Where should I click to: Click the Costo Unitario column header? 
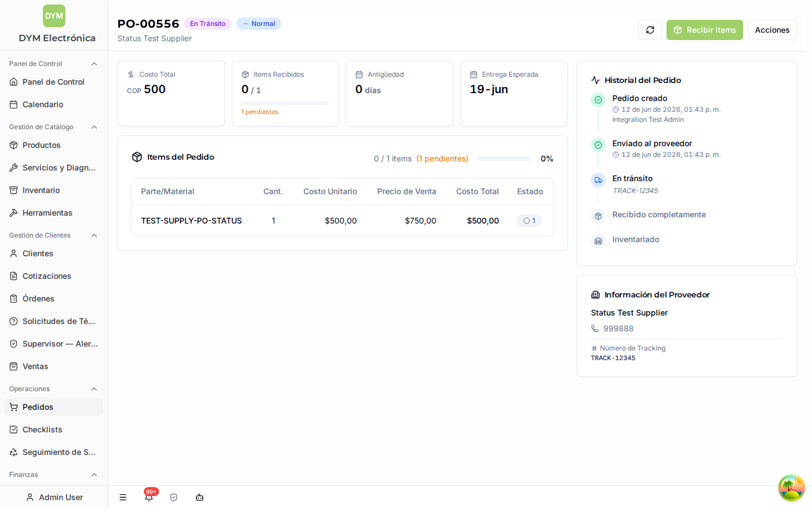coord(330,191)
